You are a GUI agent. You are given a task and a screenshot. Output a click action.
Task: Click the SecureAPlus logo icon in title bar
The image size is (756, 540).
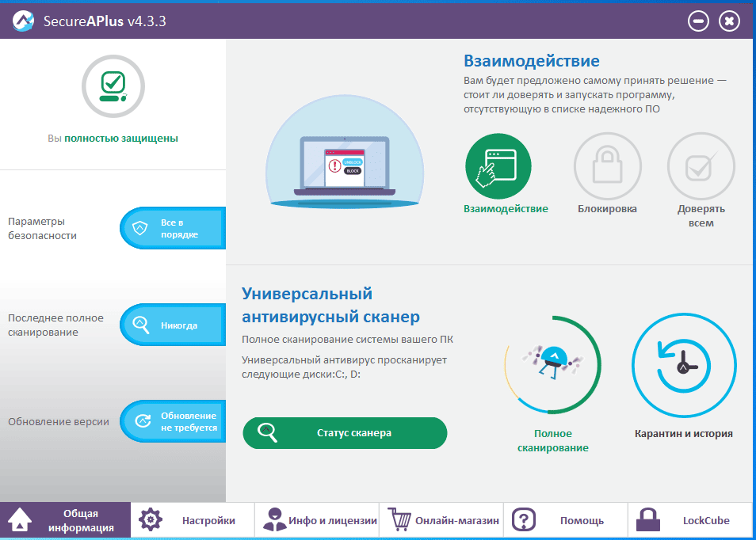pyautogui.click(x=24, y=21)
